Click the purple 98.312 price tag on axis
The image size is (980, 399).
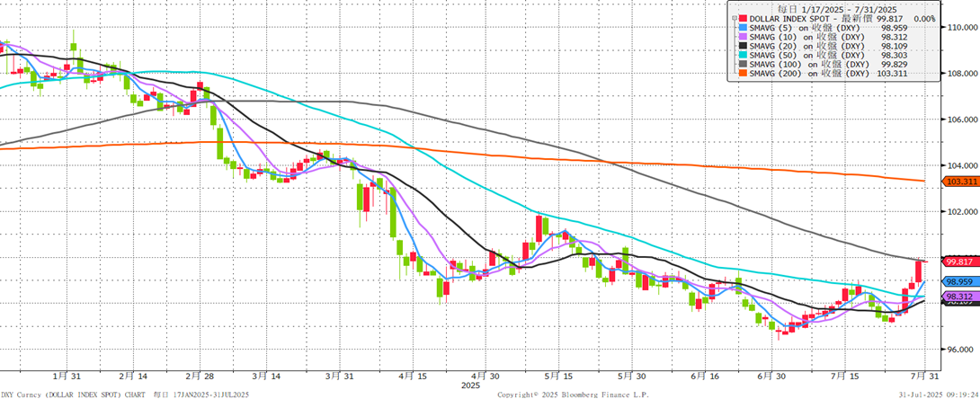tap(959, 297)
